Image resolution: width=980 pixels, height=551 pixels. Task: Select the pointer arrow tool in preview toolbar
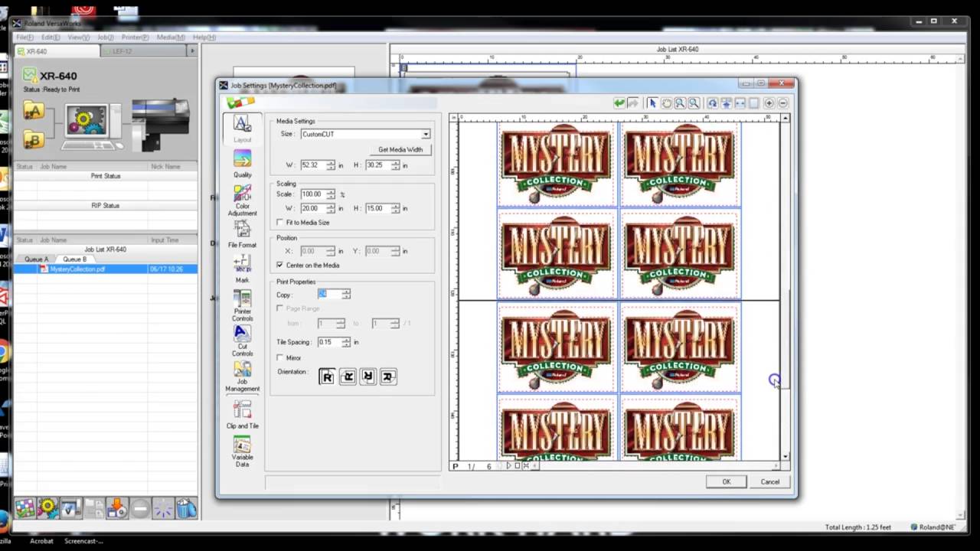[652, 103]
